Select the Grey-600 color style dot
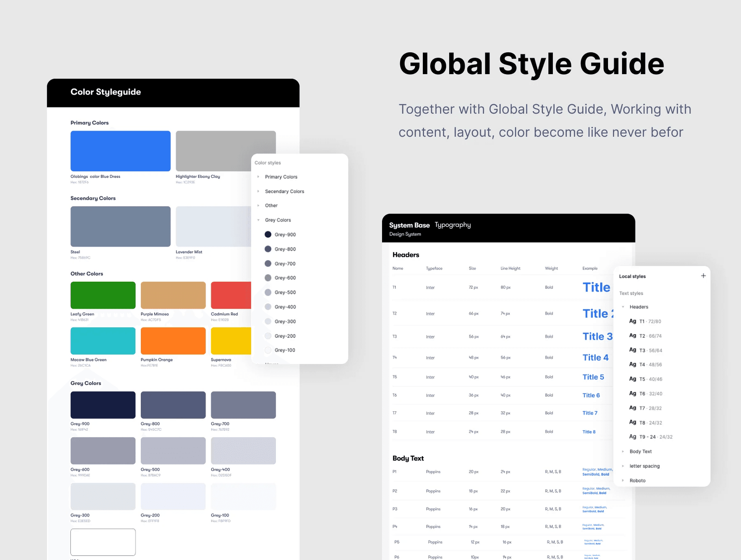 tap(268, 278)
